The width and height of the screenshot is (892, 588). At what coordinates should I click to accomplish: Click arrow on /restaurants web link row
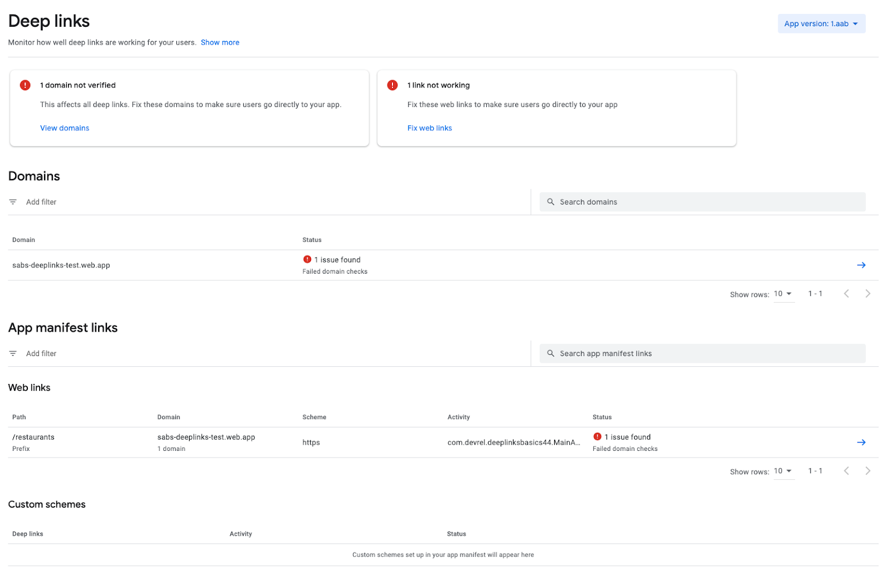(x=861, y=442)
